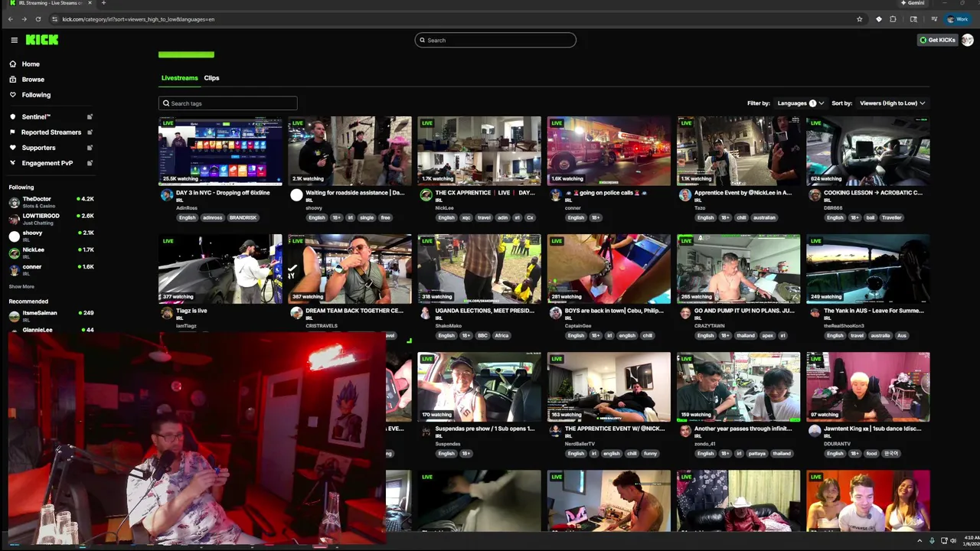
Task: Open the AdinRoss channel name link
Action: click(186, 208)
